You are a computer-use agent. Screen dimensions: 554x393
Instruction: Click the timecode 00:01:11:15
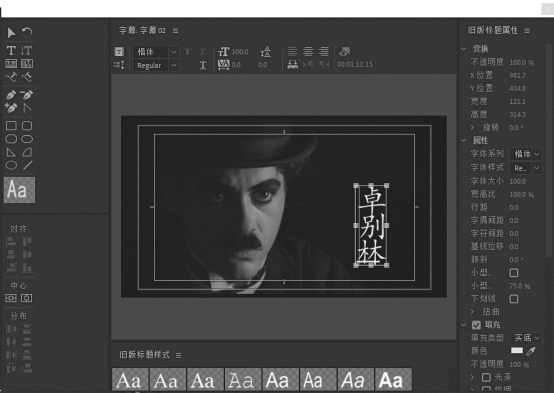(355, 65)
